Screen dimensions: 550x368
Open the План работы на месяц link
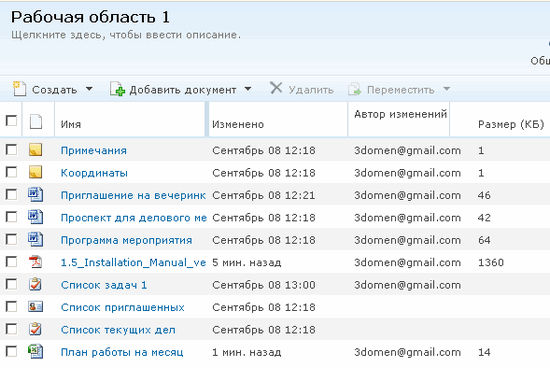(x=122, y=352)
